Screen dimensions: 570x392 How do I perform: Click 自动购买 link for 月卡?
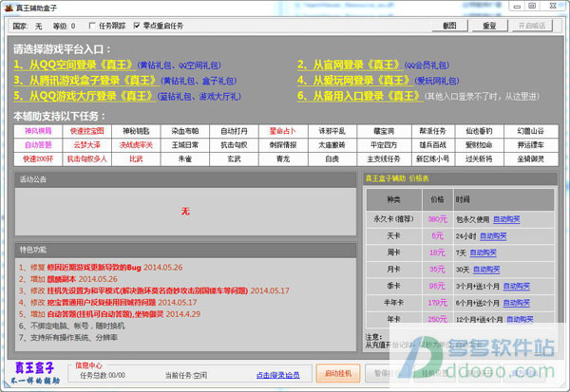[x=486, y=270]
